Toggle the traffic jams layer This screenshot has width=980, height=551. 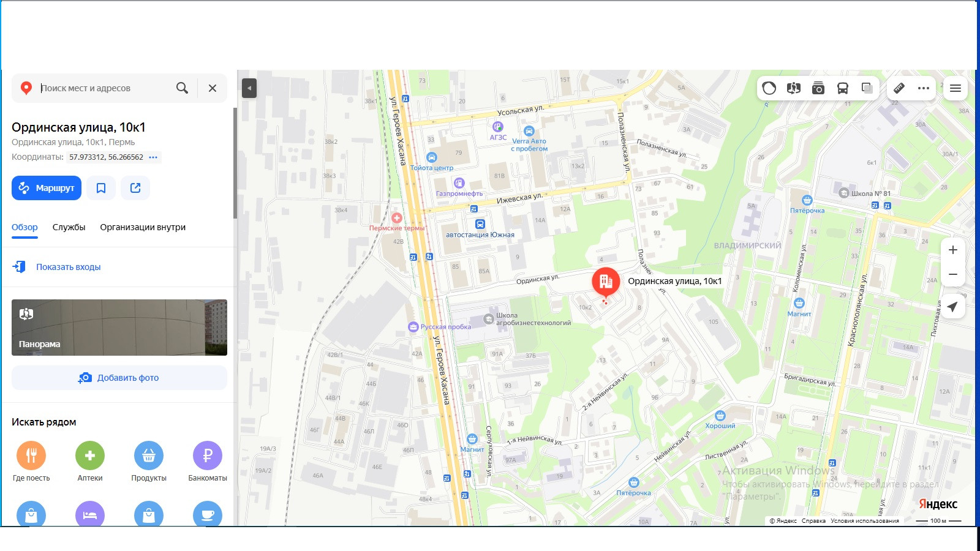pyautogui.click(x=769, y=88)
